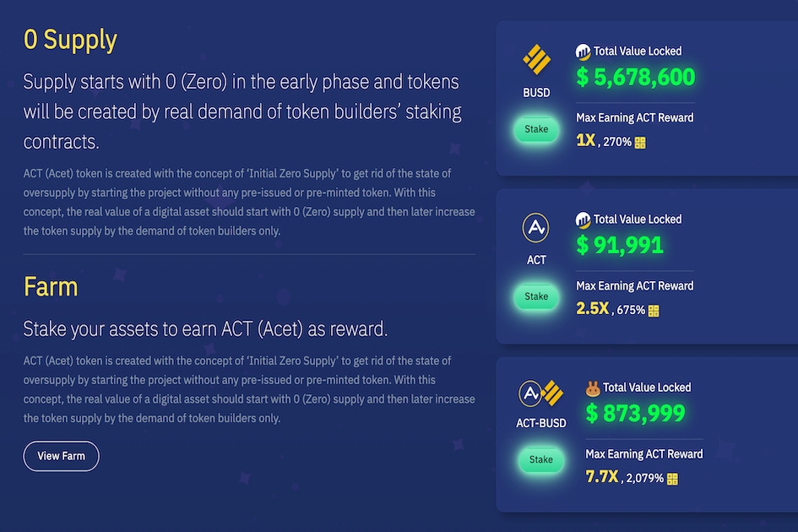The image size is (798, 532).
Task: Click the 0 Supply heading
Action: (70, 40)
